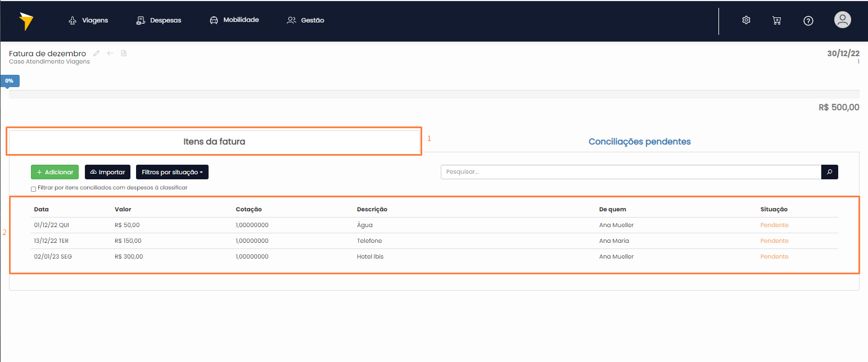Screen dimensions: 868x362
Task: Click the Importar button
Action: pyautogui.click(x=108, y=172)
